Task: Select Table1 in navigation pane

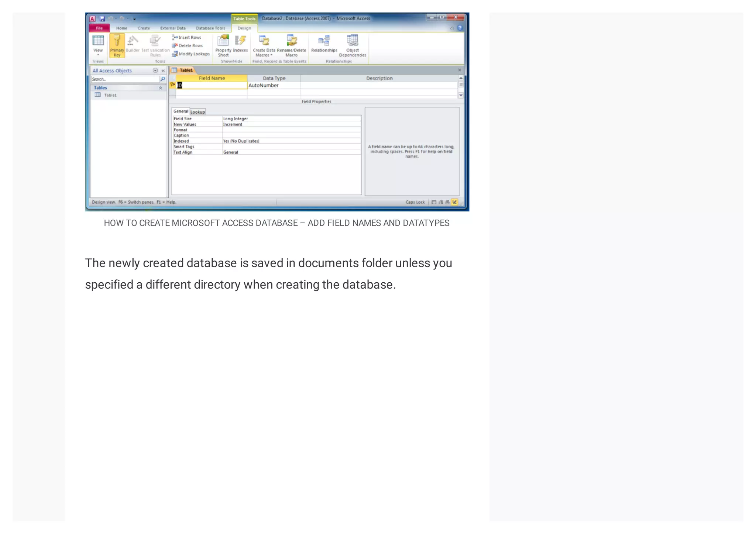Action: click(110, 95)
